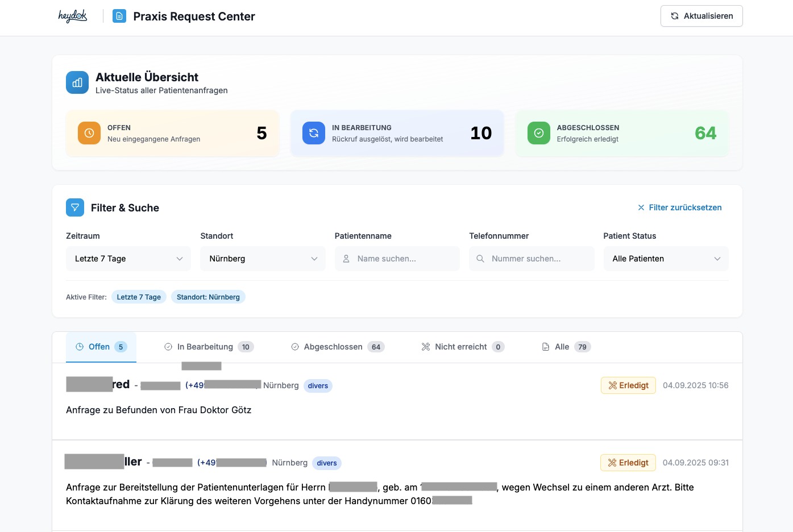Click the Filter zurücksetzen link

[680, 207]
